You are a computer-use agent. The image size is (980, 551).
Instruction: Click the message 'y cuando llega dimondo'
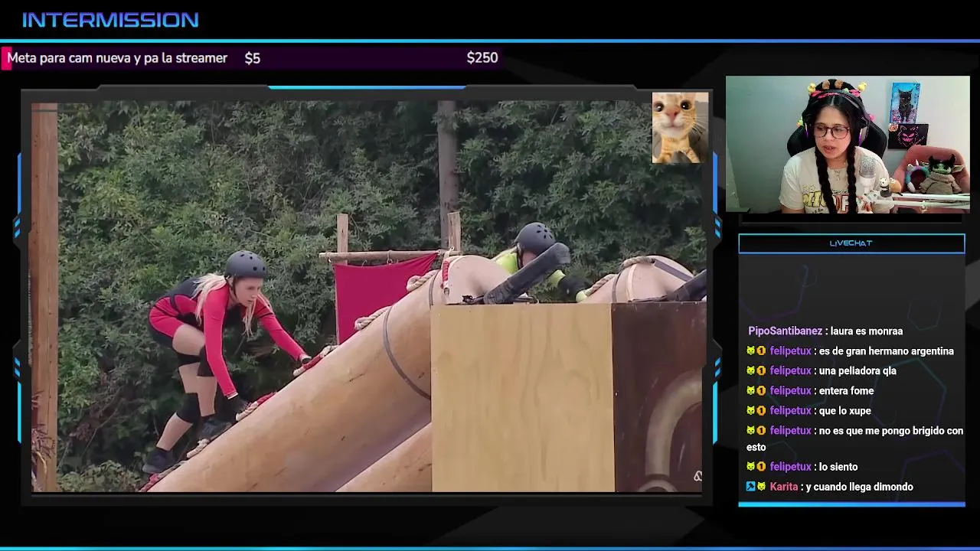[860, 487]
